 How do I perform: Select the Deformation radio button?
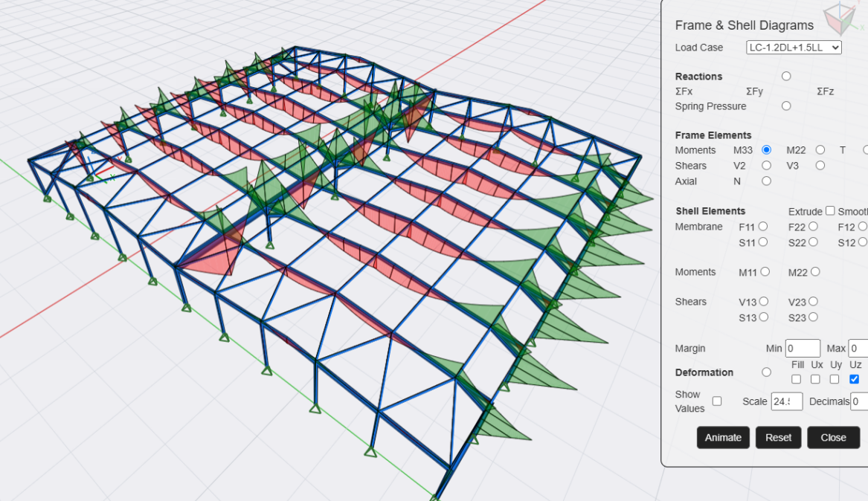pyautogui.click(x=766, y=372)
